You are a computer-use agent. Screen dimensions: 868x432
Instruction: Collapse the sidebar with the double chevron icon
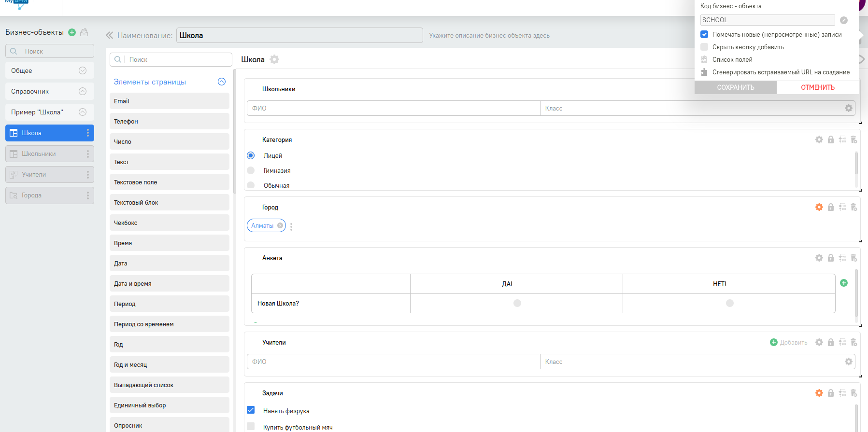(110, 35)
